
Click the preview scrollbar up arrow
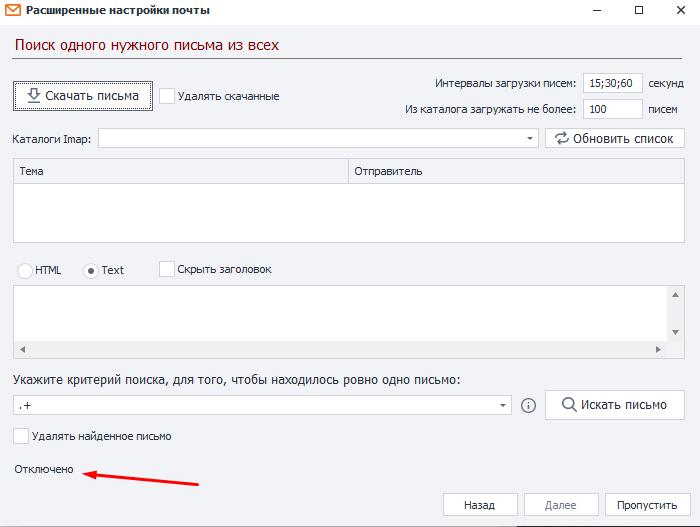(x=675, y=295)
